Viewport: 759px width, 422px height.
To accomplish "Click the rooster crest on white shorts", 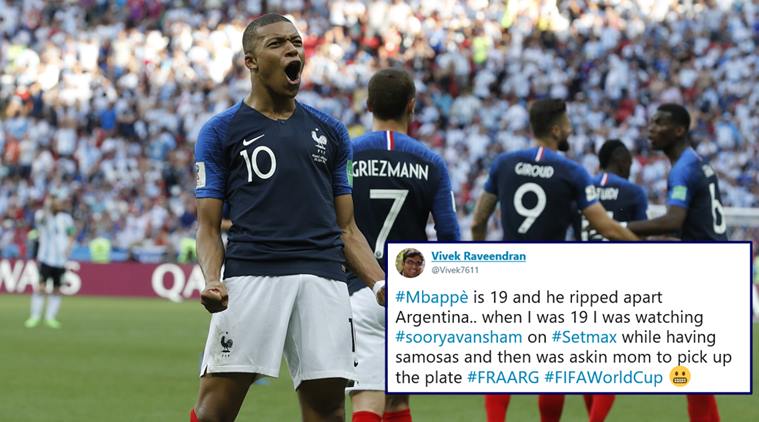I will [226, 343].
